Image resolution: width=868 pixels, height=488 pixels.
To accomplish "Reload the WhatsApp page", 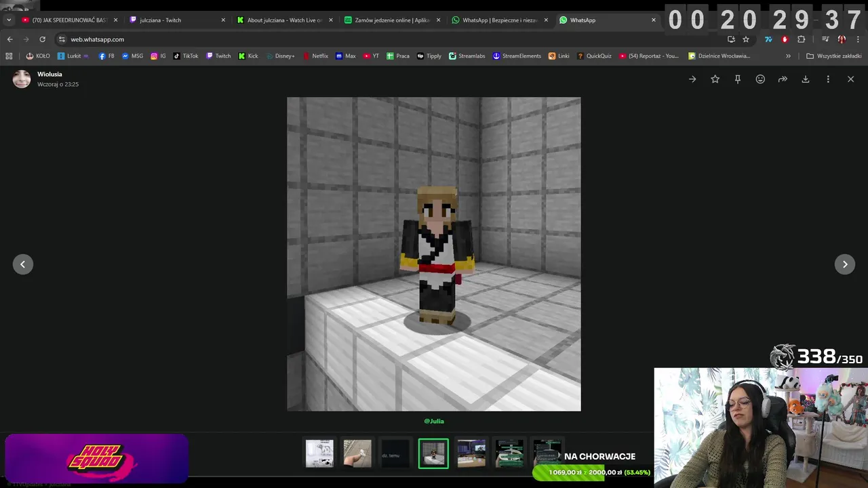I will click(x=42, y=39).
